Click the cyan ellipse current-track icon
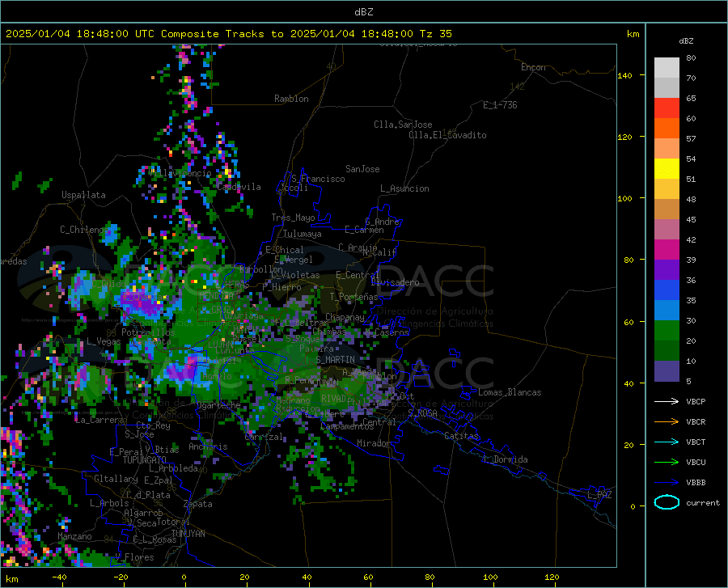The height and width of the screenshot is (588, 728). coord(667,502)
